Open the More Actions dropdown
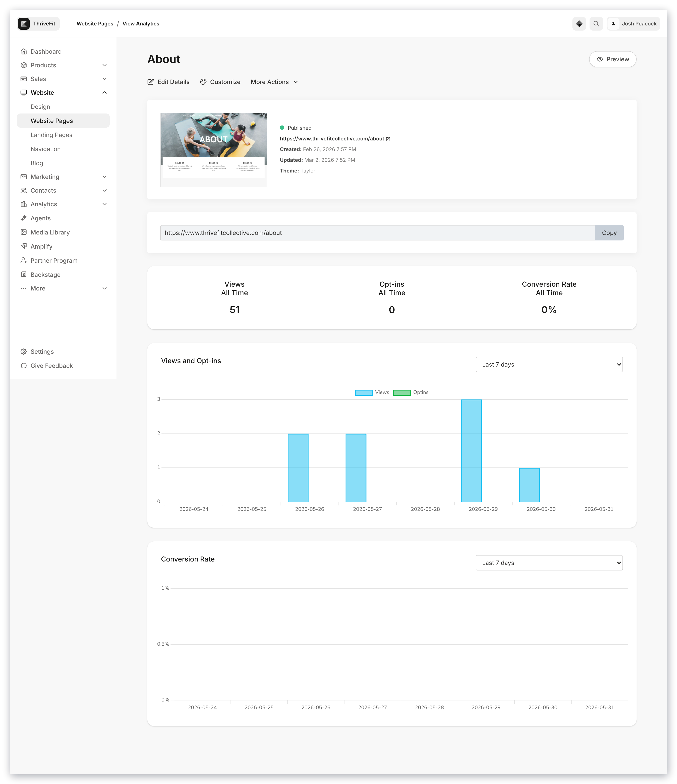Screen dimensions: 677x784 [x=275, y=82]
